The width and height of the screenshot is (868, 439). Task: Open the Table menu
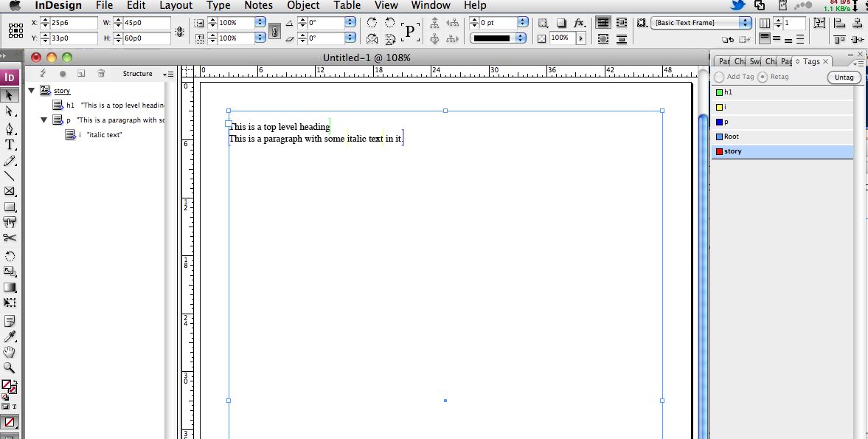[x=347, y=6]
